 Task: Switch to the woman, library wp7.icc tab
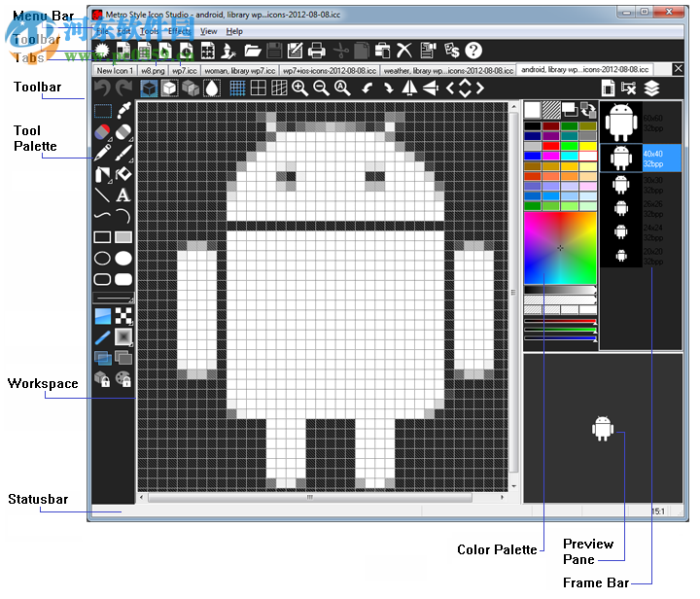[x=240, y=71]
